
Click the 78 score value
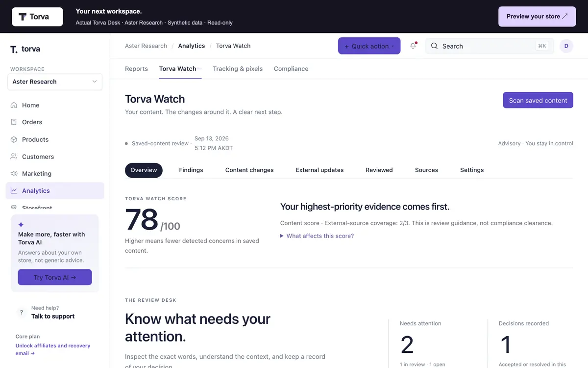(x=142, y=220)
